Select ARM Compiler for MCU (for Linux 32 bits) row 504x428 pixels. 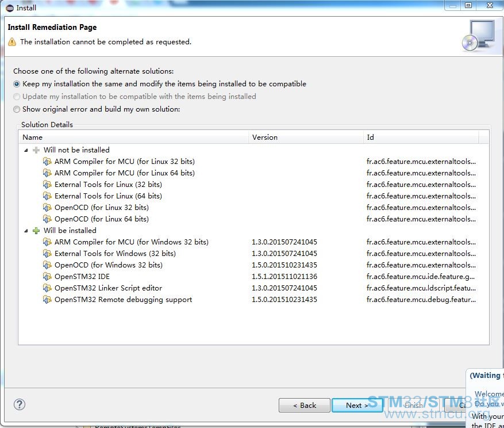[x=254, y=162]
